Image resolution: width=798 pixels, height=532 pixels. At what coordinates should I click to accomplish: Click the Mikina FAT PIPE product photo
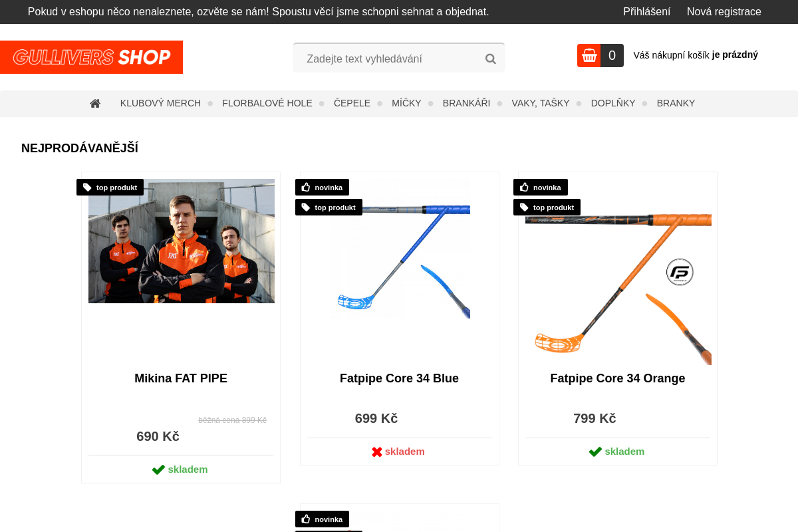[x=182, y=241]
